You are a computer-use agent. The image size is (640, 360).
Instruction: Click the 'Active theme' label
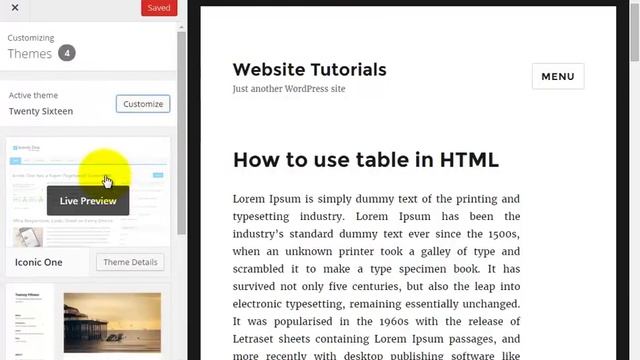tap(33, 96)
